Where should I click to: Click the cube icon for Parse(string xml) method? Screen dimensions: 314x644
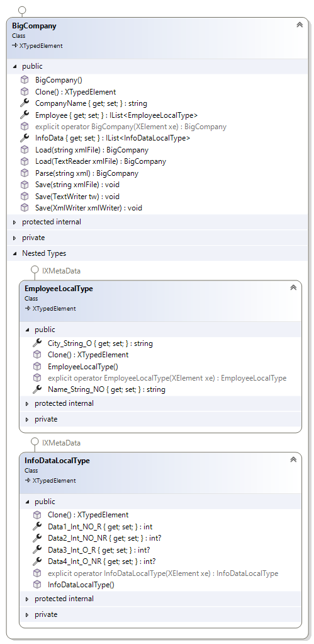25,173
